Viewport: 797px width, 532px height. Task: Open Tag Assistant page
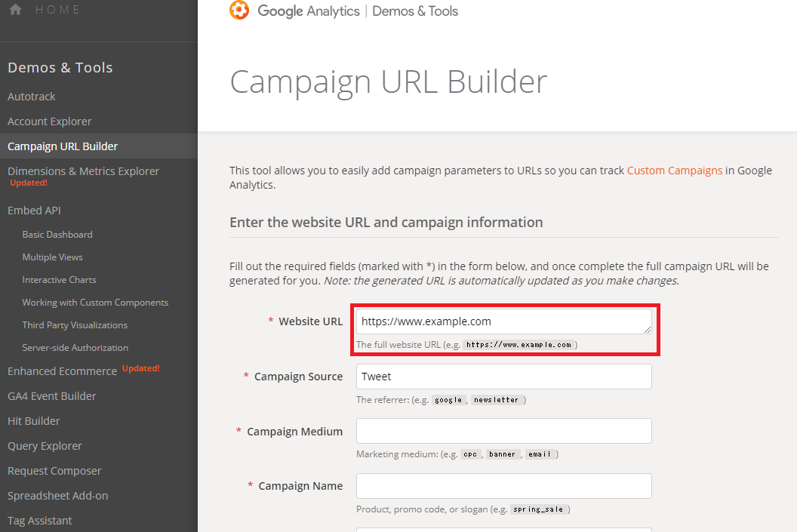(x=40, y=521)
